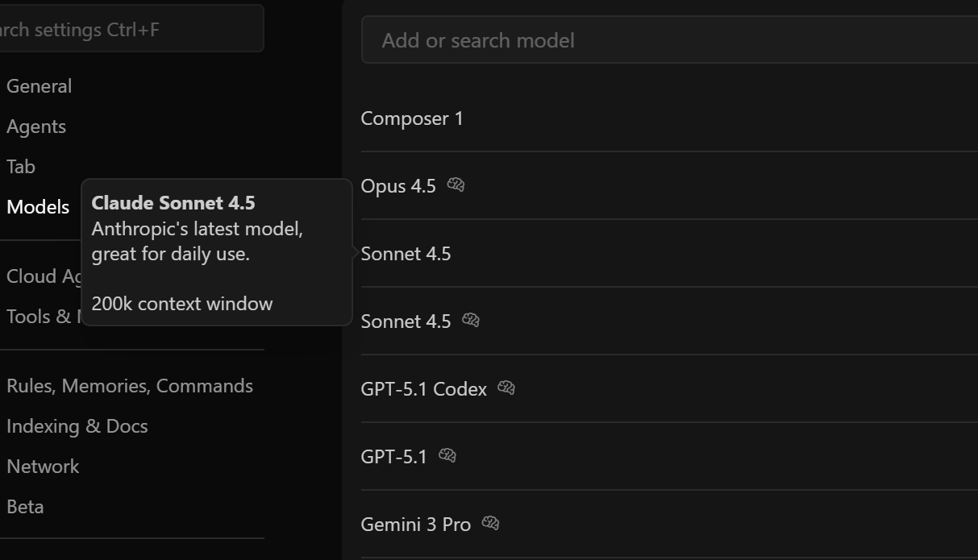Image resolution: width=978 pixels, height=560 pixels.
Task: Select the GPT-5.1 Codex model entry
Action: 669,389
